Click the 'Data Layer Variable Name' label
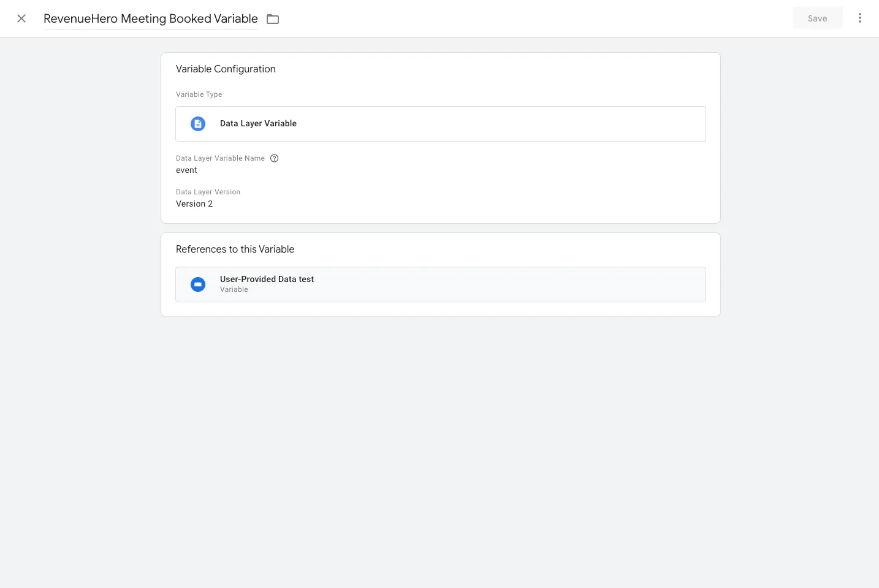This screenshot has width=879, height=588. [x=220, y=158]
